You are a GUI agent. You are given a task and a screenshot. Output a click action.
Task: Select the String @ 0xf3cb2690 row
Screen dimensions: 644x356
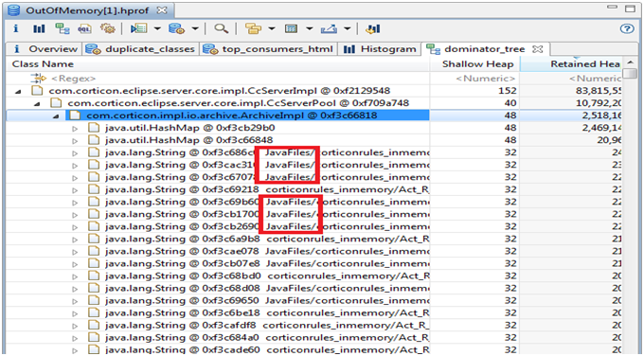pos(313,226)
